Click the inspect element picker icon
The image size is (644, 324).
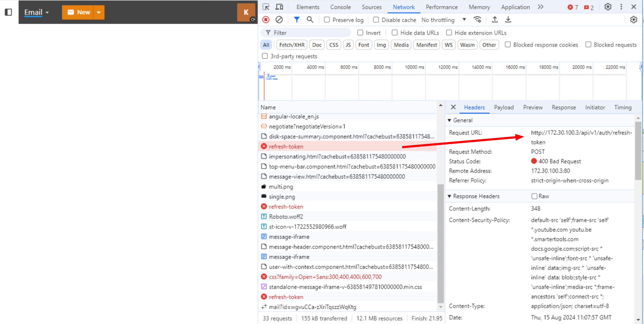click(266, 7)
